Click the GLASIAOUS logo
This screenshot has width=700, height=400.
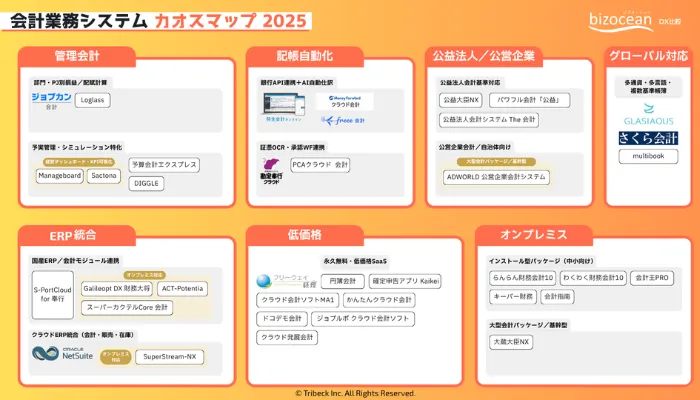pos(648,114)
